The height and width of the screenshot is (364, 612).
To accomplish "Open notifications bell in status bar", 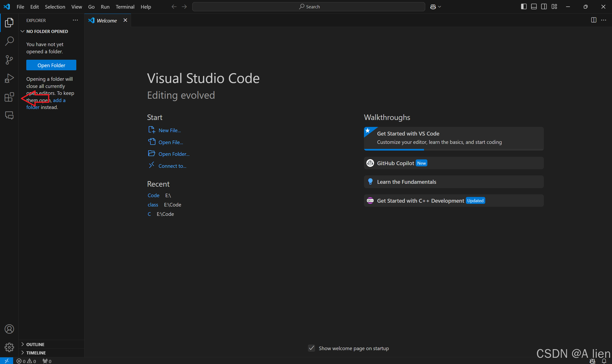I will [604, 361].
